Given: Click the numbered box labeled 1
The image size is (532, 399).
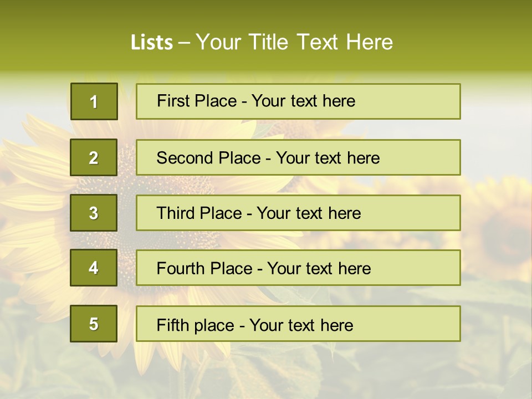Looking at the screenshot, I should (94, 101).
